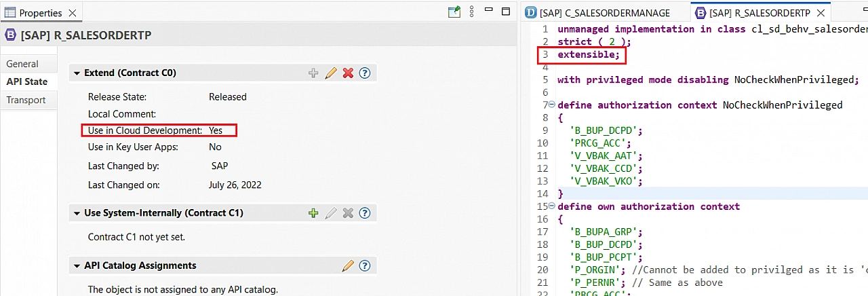Click 'define own authorization context' line 15
Image resolution: width=868 pixels, height=296 pixels.
pos(648,206)
